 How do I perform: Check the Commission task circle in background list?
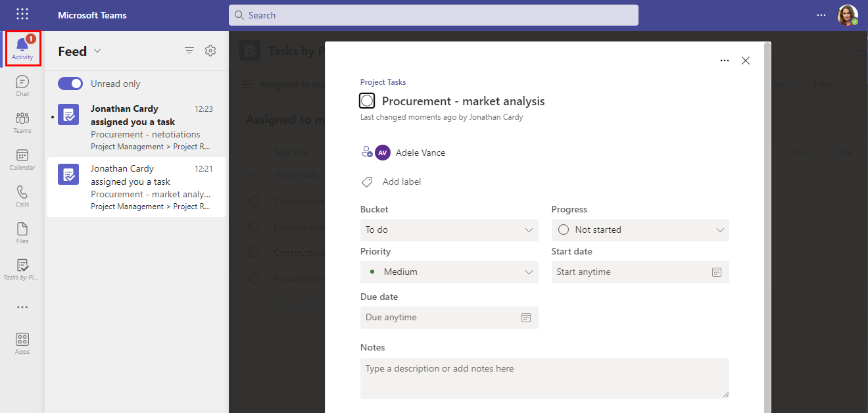pyautogui.click(x=254, y=201)
